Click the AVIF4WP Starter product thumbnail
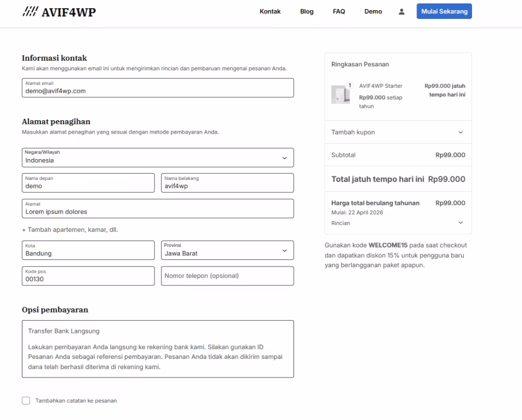Screen dimensions: 522x420 coord(340,94)
